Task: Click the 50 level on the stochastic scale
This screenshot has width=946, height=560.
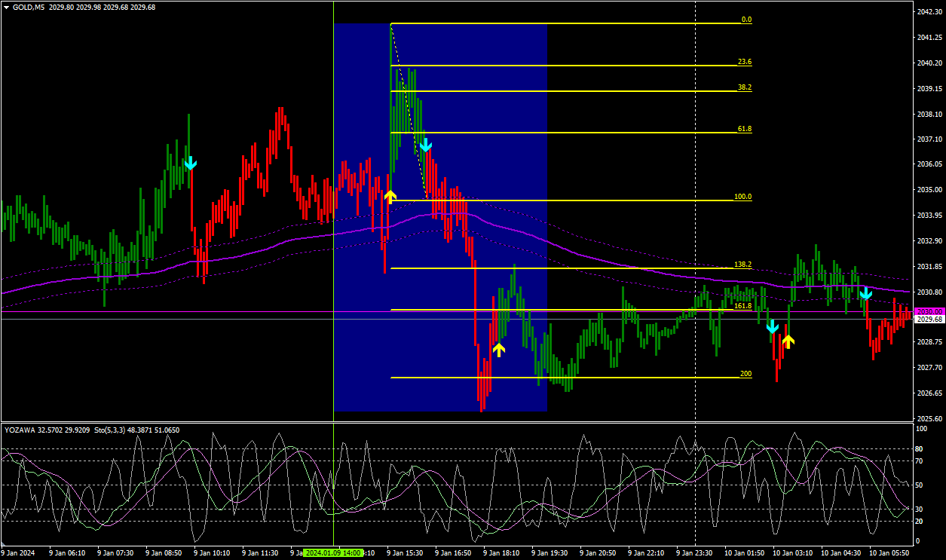Action: (919, 485)
